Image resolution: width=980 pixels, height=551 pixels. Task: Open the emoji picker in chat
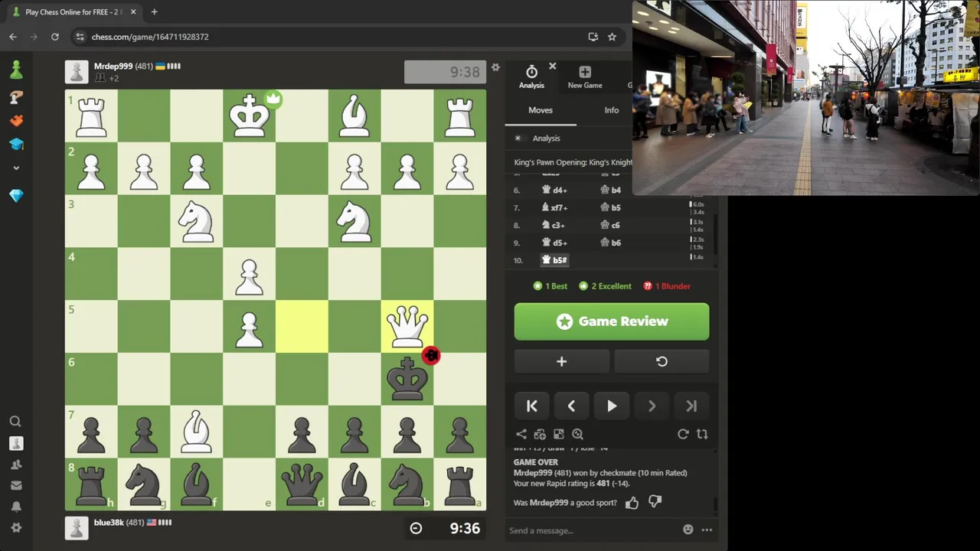(688, 530)
